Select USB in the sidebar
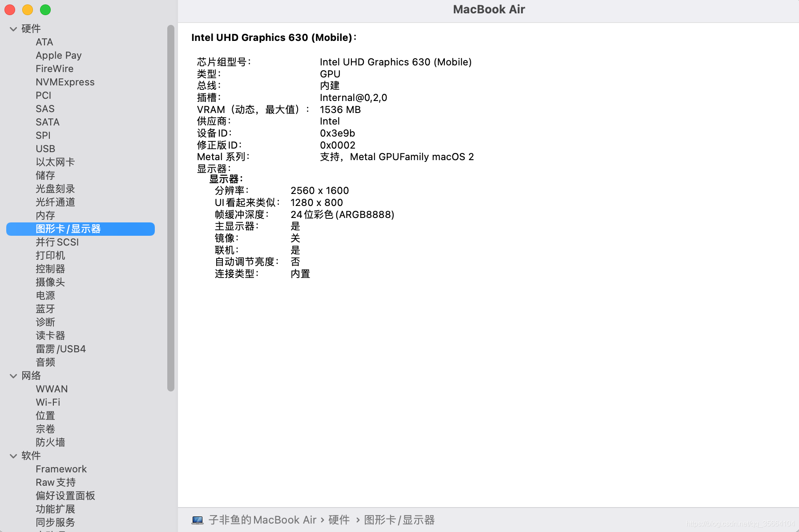The height and width of the screenshot is (532, 799). (x=45, y=149)
